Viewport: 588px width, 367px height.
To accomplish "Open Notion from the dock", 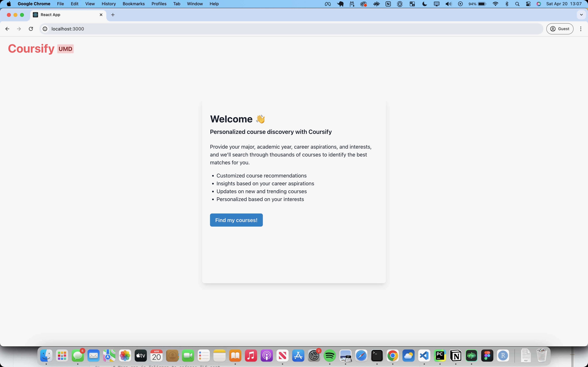I will click(456, 356).
